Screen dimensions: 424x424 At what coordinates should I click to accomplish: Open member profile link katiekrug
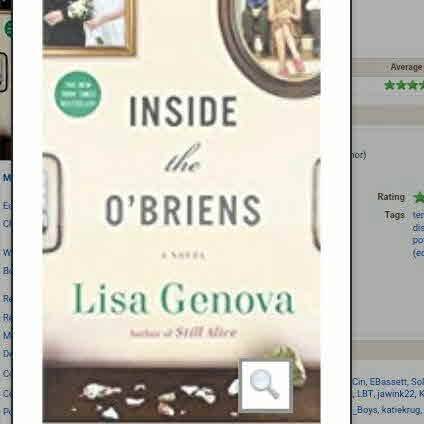(x=402, y=410)
